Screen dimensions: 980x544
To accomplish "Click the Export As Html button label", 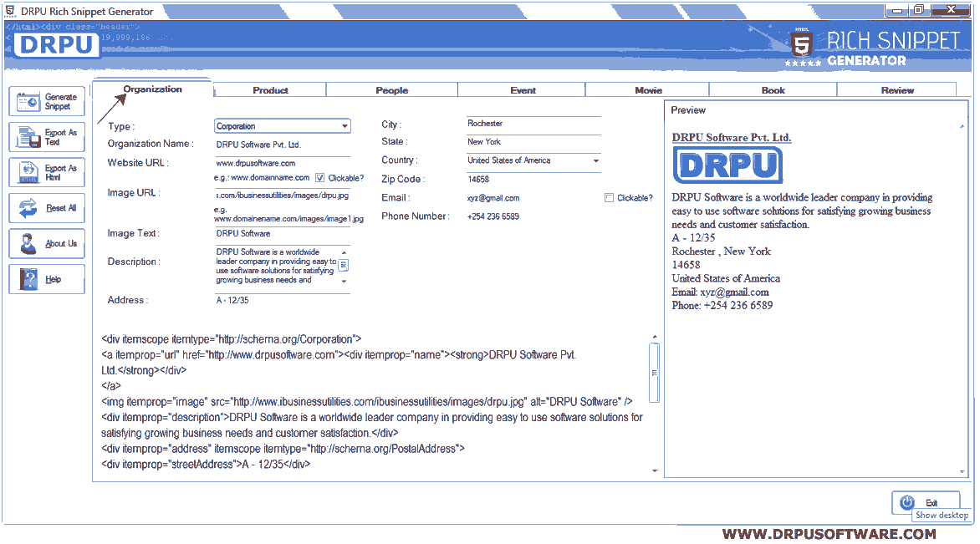I will point(61,173).
